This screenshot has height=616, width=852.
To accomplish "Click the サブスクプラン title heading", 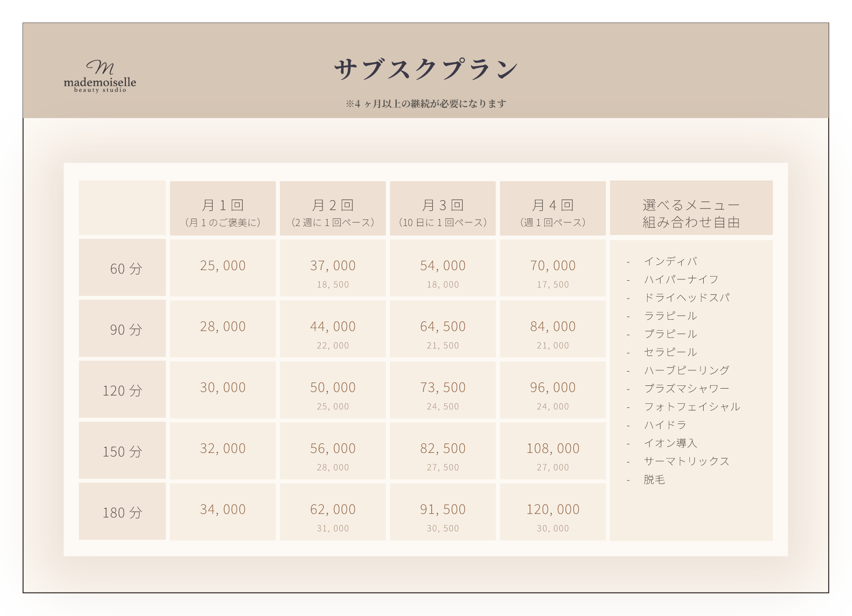I will coord(426,70).
